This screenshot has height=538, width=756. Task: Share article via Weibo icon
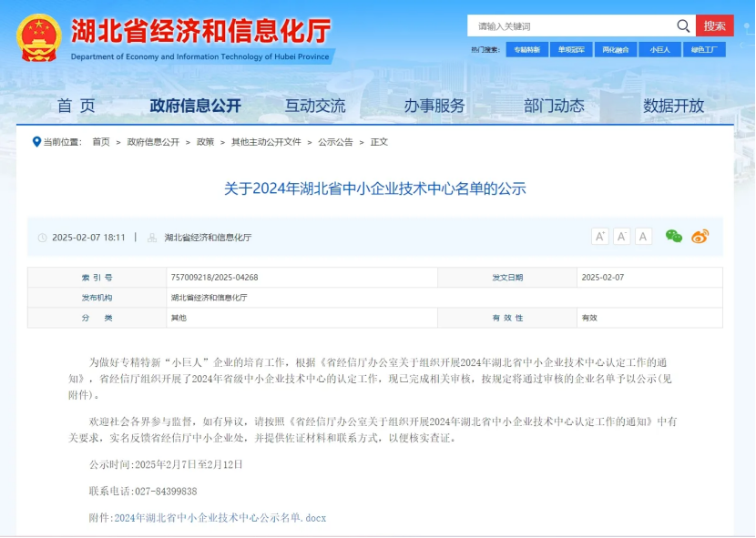tap(700, 236)
